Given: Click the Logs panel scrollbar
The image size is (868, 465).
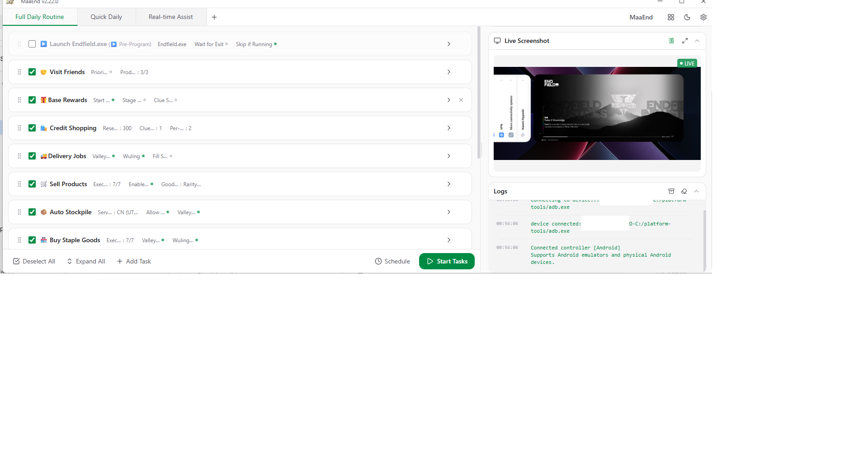Looking at the screenshot, I should point(704,240).
